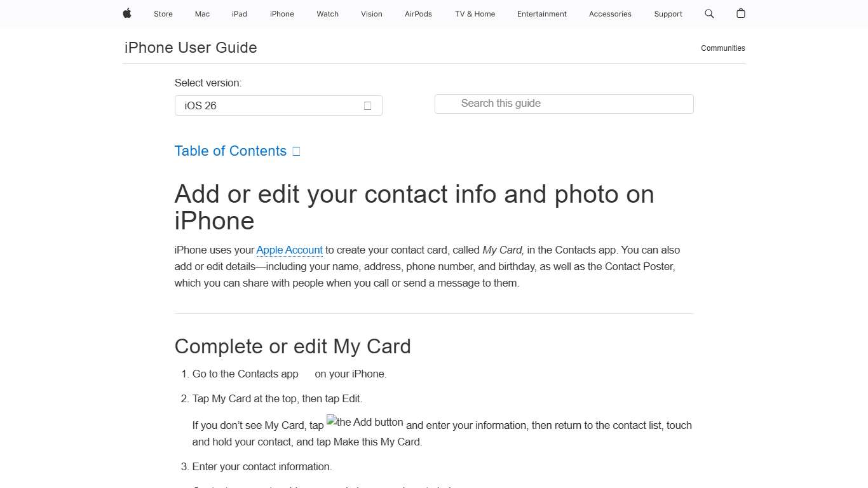Image resolution: width=868 pixels, height=488 pixels.
Task: Click the Apple Account hyperlink
Action: (289, 250)
